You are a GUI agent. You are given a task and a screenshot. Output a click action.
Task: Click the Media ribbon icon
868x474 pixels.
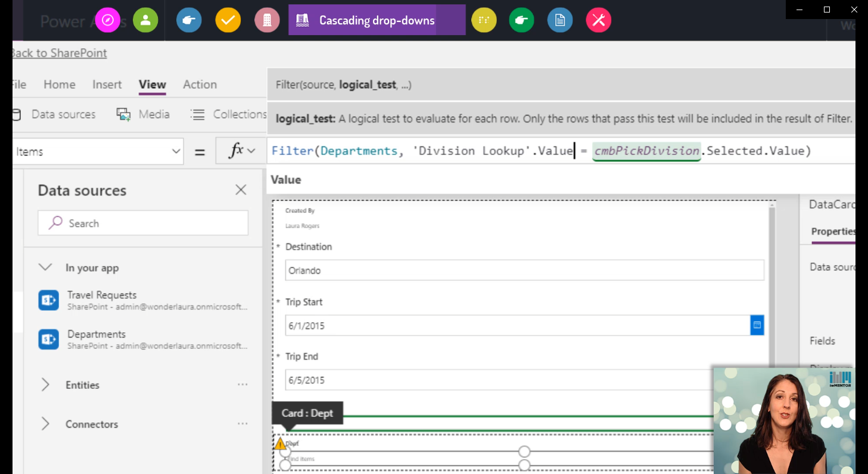tap(123, 114)
